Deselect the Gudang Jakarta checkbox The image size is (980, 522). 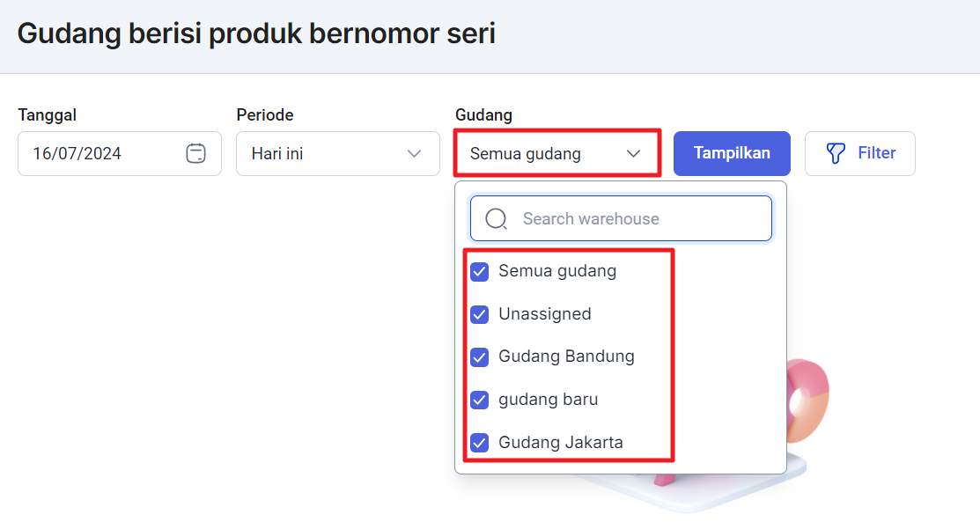click(x=479, y=443)
